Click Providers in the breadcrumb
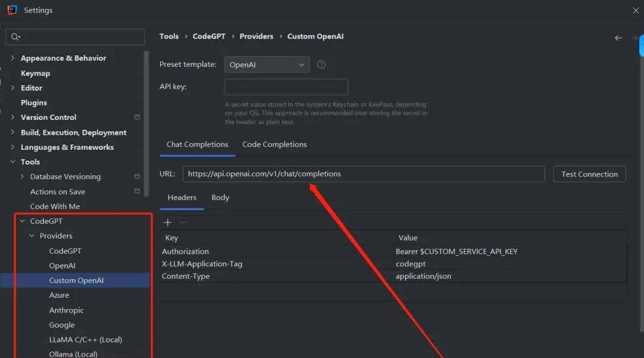 256,36
